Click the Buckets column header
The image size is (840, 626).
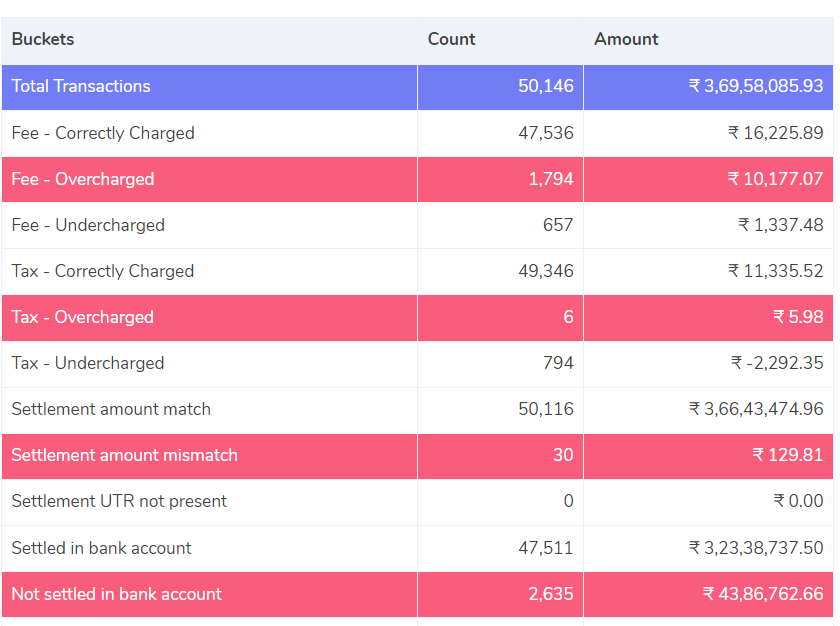pyautogui.click(x=43, y=39)
